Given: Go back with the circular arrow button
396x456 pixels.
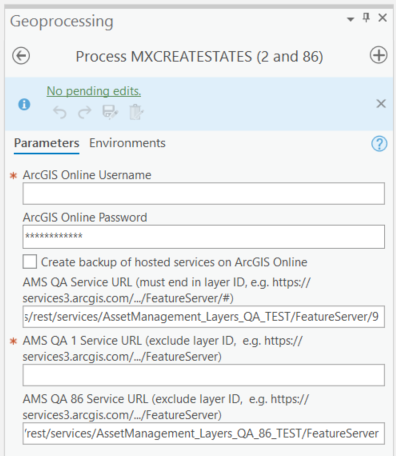Looking at the screenshot, I should pos(21,56).
